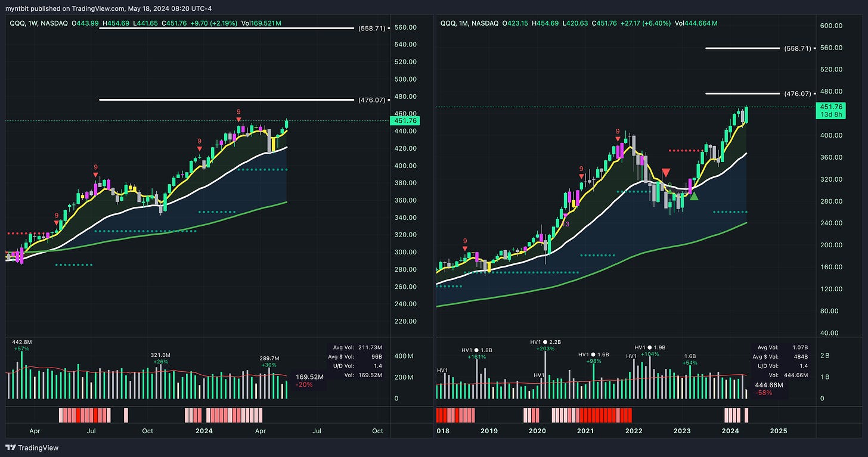The width and height of the screenshot is (868, 457).
Task: Click the '321.0M +26%' volume label
Action: pos(159,357)
